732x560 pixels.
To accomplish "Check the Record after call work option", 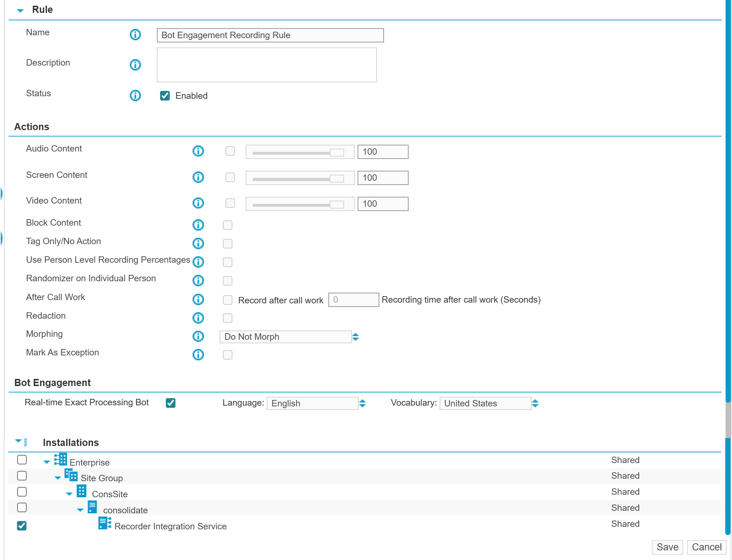I will coord(227,300).
